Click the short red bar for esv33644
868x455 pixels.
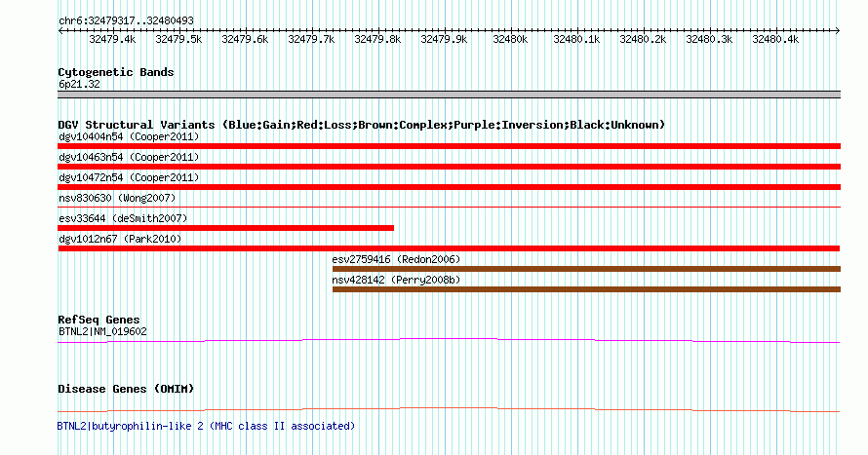coord(226,228)
